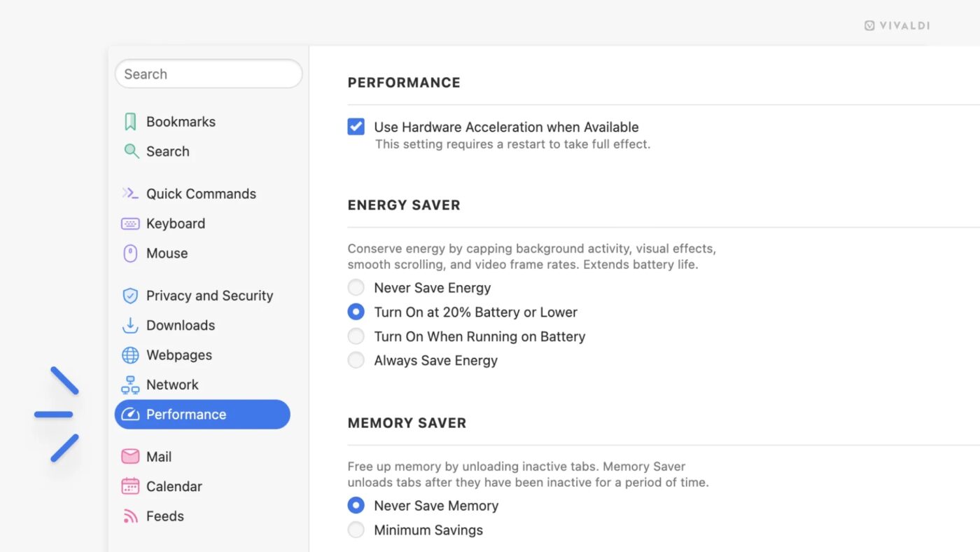Open Mail settings via the envelope icon
Viewport: 980px width, 552px height.
pyautogui.click(x=130, y=456)
